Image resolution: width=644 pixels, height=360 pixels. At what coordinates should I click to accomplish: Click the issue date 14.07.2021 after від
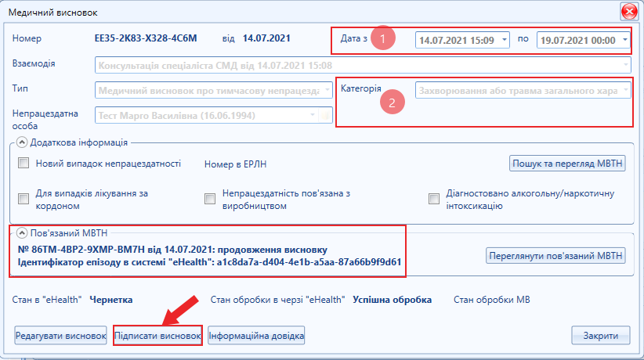click(266, 38)
